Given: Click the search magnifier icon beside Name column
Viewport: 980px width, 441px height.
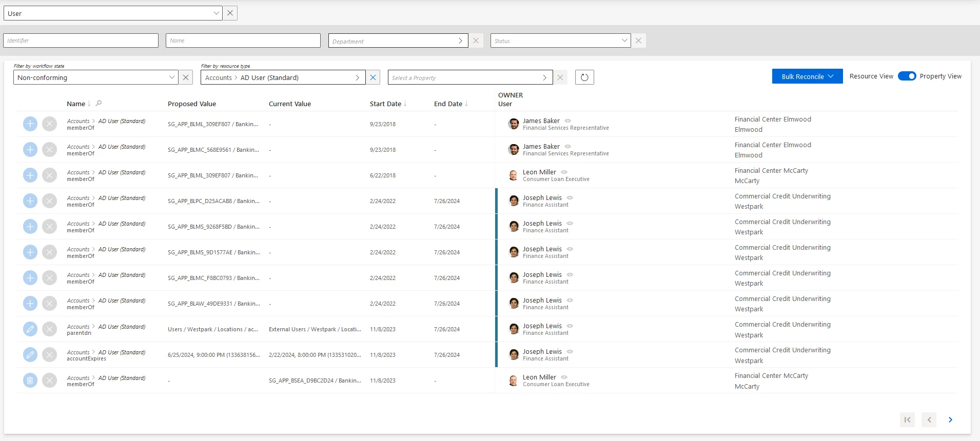Looking at the screenshot, I should coord(99,104).
